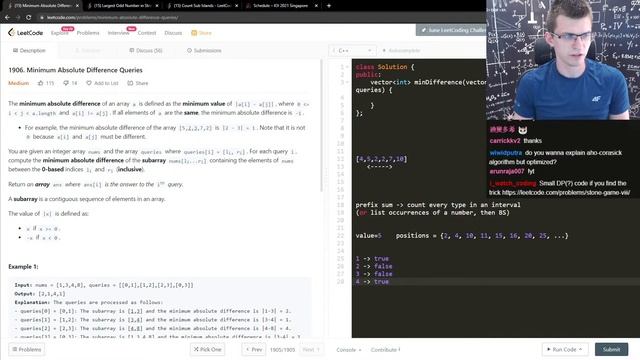Viewport: 640px width, 360px height.
Task: Expand the Console panel
Action: pos(349,350)
